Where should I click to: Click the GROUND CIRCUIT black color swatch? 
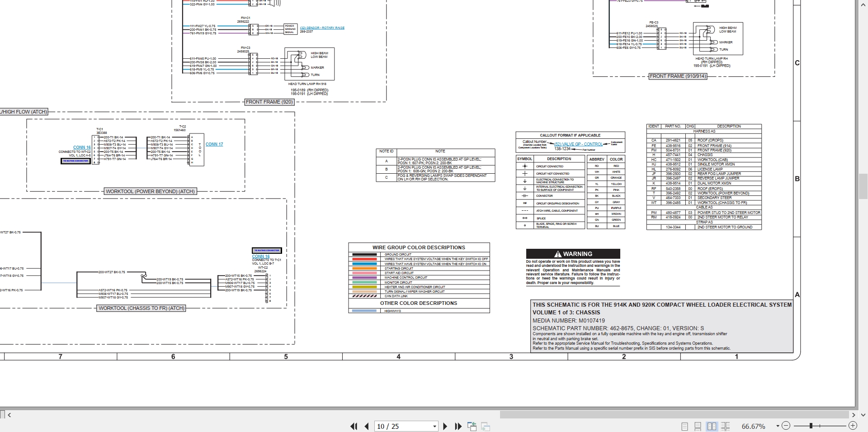(364, 255)
